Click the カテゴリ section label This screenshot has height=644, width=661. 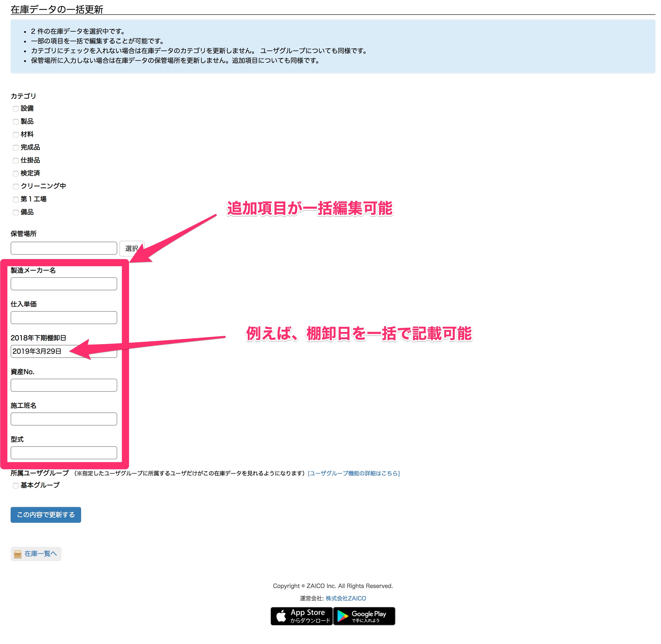23,96
